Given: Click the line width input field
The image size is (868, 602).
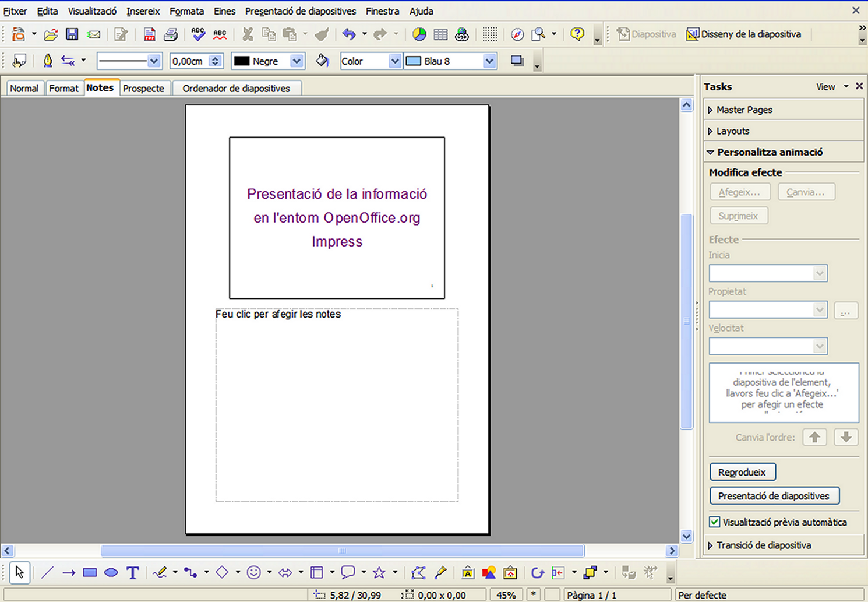Looking at the screenshot, I should tap(189, 61).
